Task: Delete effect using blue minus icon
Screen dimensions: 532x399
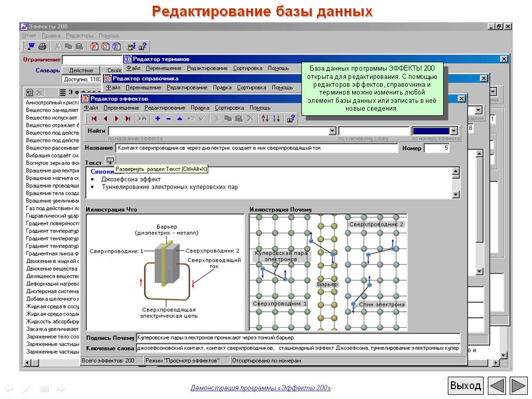Action: 169,119
